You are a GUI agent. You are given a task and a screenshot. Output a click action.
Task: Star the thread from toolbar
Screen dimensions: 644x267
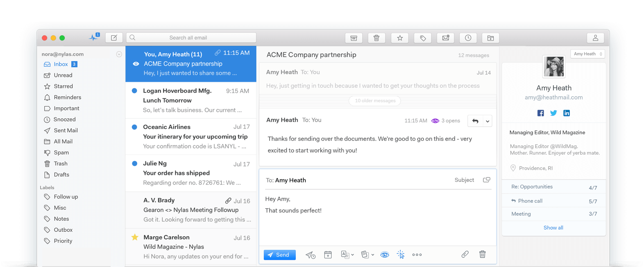coord(400,38)
